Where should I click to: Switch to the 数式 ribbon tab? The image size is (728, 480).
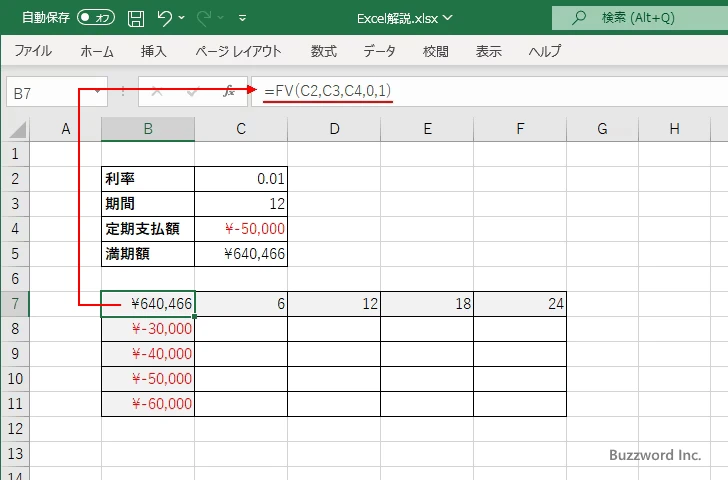click(324, 51)
